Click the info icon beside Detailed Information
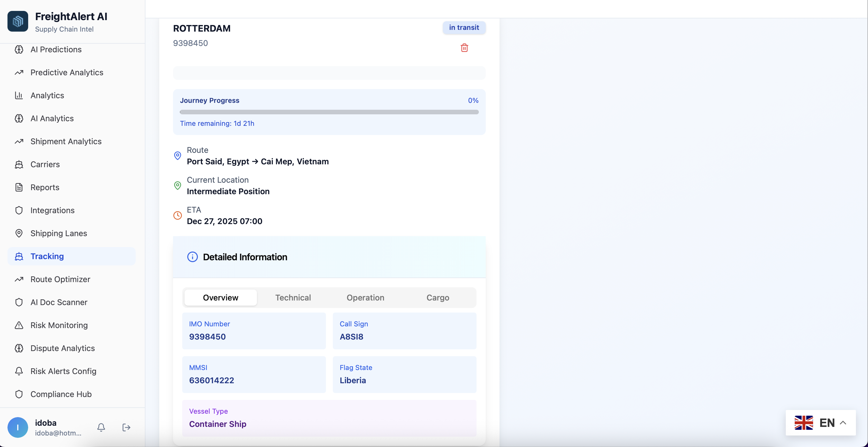The width and height of the screenshot is (868, 447). pyautogui.click(x=192, y=257)
